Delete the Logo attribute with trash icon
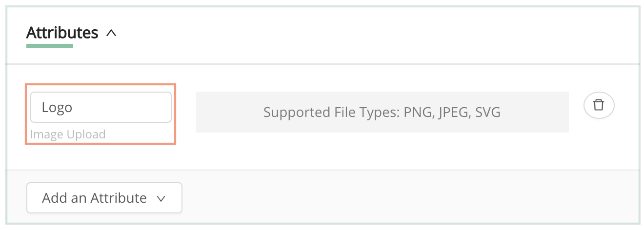644x230 pixels. click(x=599, y=105)
